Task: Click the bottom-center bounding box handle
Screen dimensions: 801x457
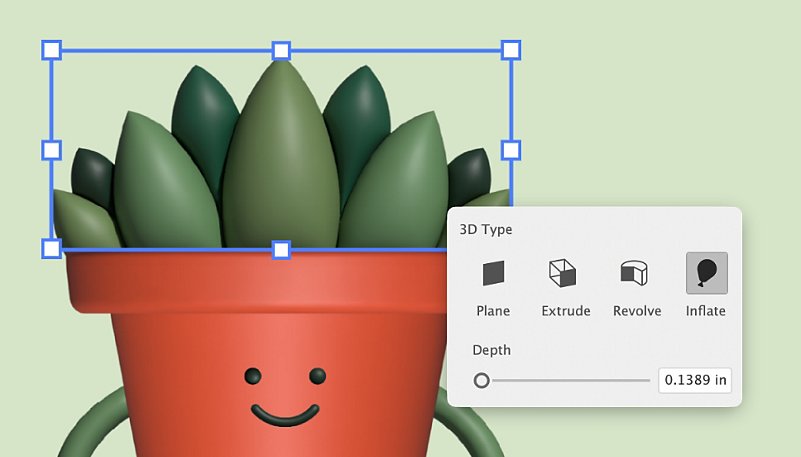Action: [x=281, y=249]
